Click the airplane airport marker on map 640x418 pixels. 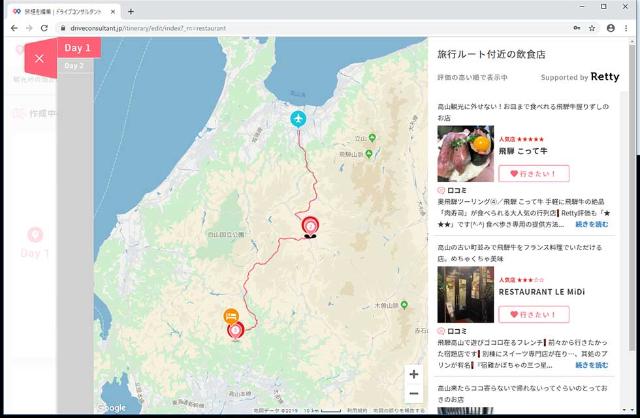coord(297,119)
